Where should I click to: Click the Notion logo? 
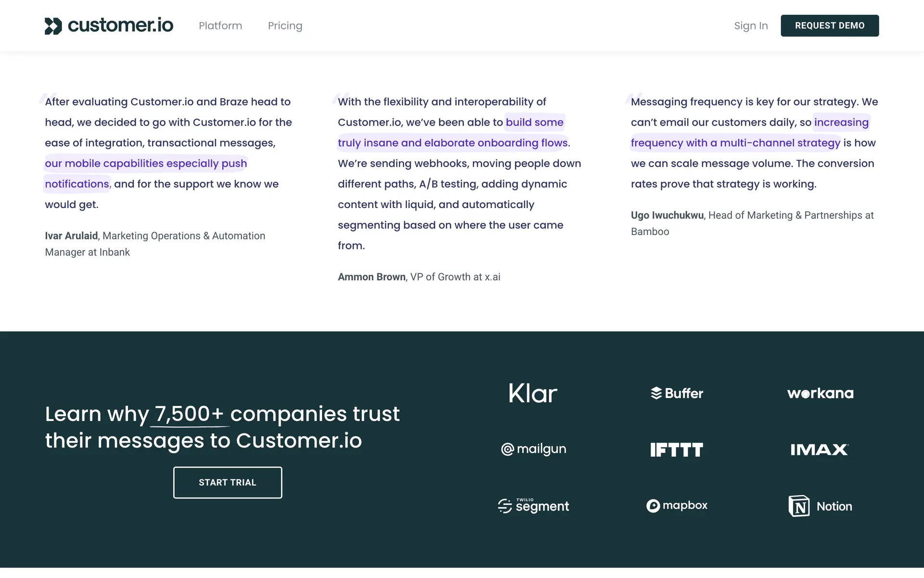[820, 506]
